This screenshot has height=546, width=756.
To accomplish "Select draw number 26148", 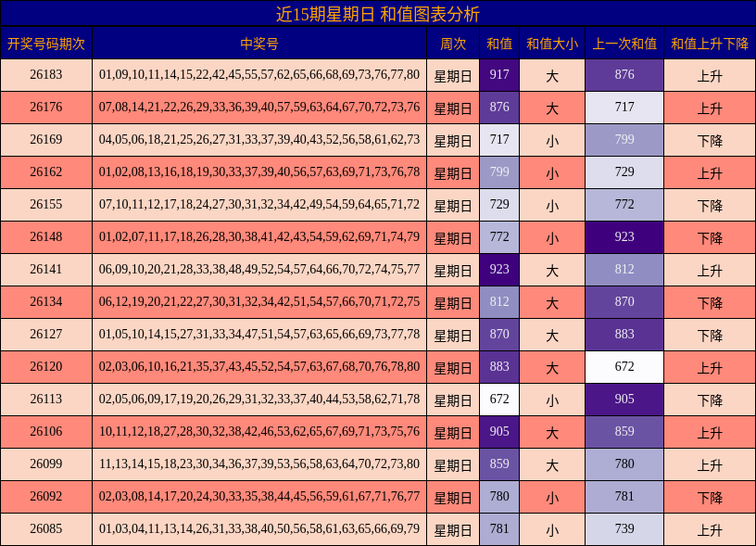I will click(45, 236).
